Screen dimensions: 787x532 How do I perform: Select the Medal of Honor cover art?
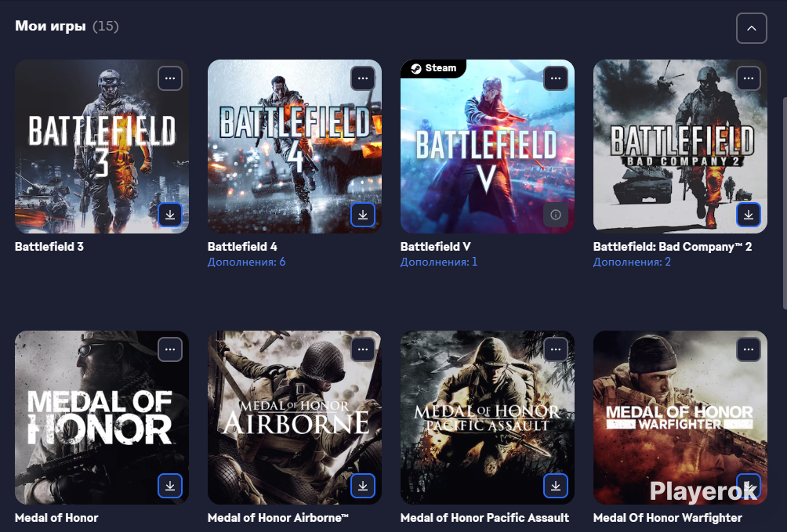(102, 418)
